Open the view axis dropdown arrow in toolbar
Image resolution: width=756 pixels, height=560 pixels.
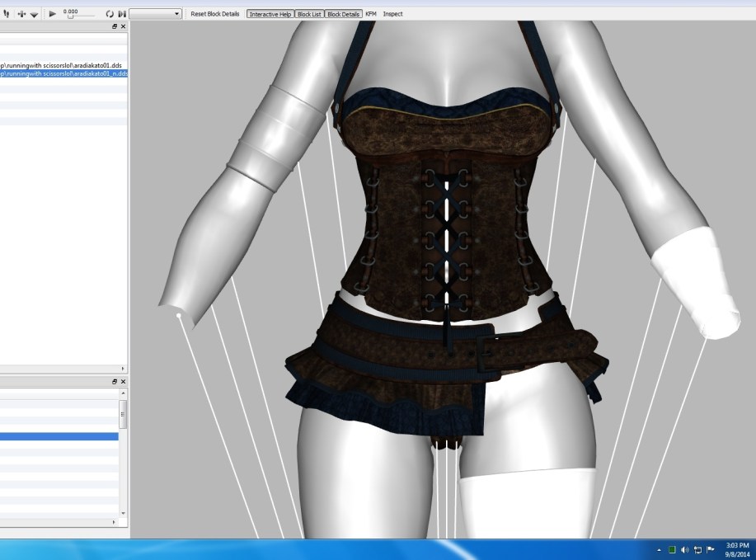[34, 14]
